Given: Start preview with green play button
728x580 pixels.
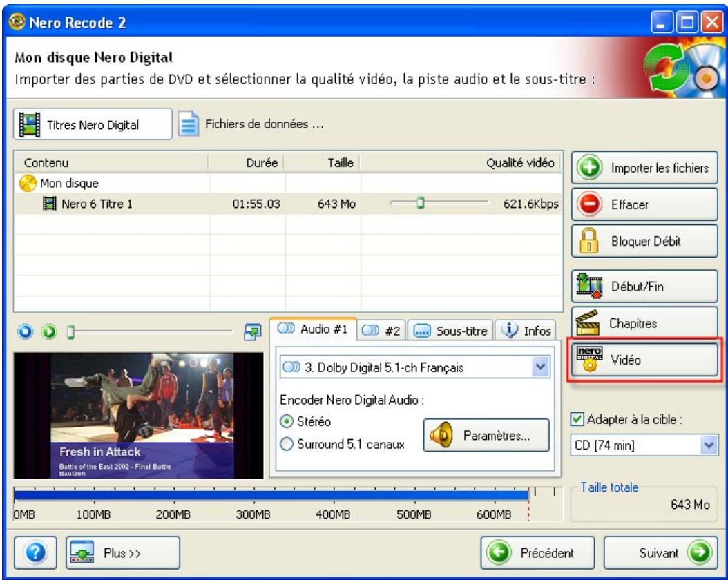Looking at the screenshot, I should pos(49,331).
